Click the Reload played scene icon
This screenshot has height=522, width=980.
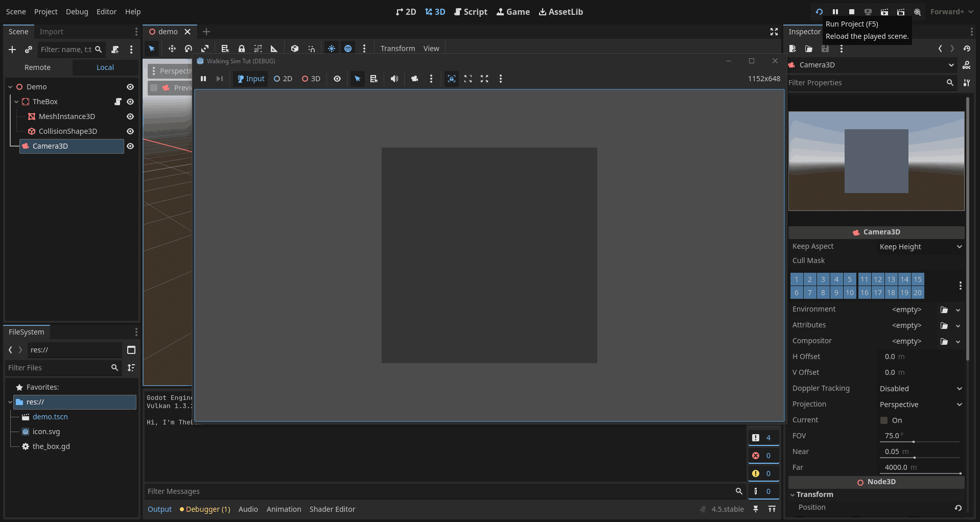click(x=819, y=12)
